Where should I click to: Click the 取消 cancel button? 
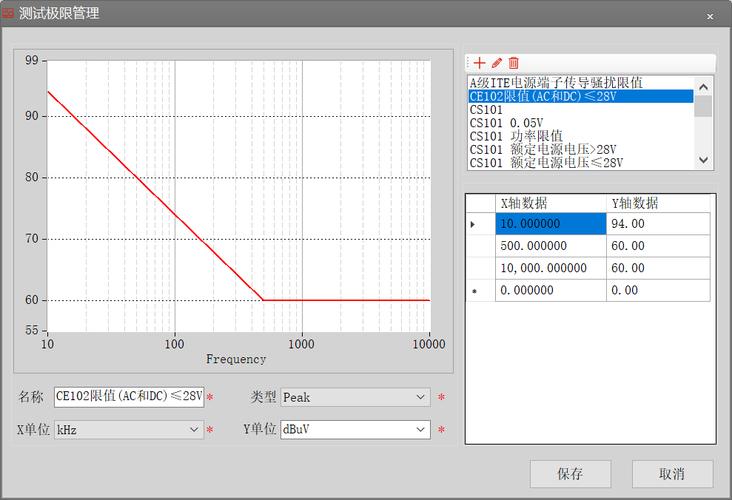click(672, 474)
